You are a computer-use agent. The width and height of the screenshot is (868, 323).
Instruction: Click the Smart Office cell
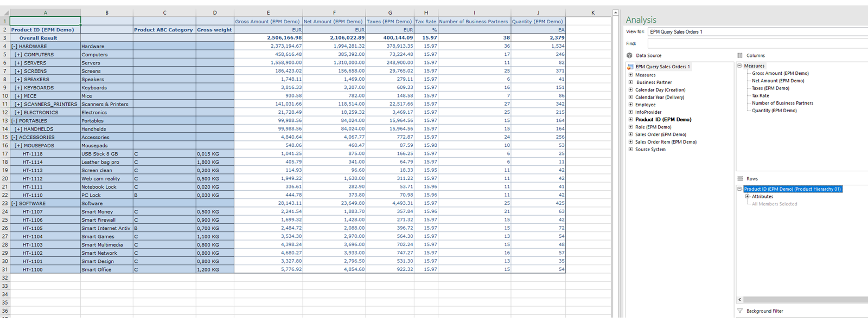click(107, 269)
